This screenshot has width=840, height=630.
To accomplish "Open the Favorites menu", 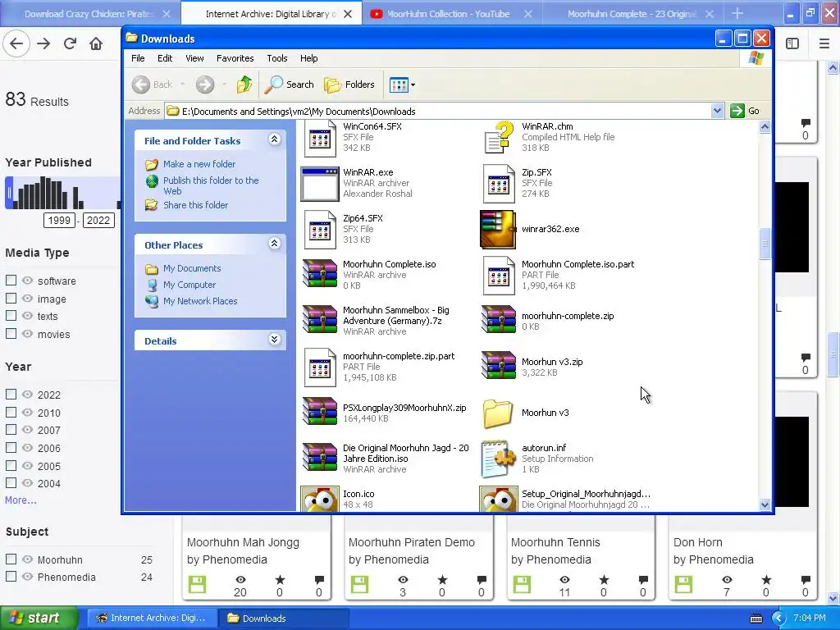I will tap(235, 58).
